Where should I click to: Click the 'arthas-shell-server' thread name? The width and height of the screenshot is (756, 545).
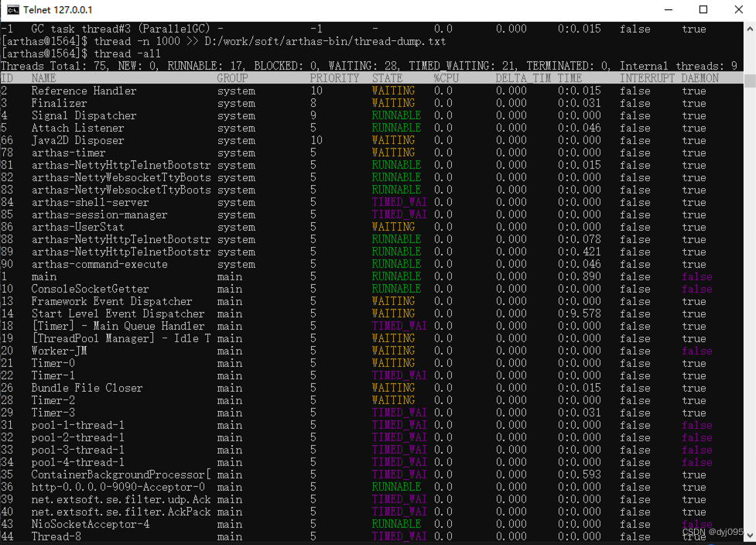coord(91,202)
